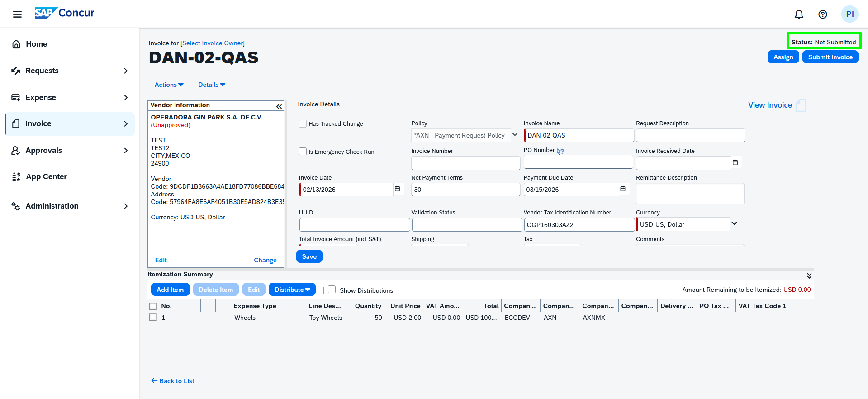Viewport: 868px width, 399px height.
Task: Check the Is Emergency Check Run box
Action: 303,152
